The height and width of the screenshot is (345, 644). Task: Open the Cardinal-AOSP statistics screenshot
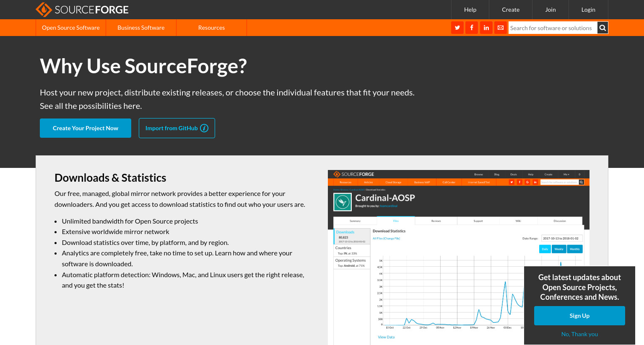click(459, 257)
